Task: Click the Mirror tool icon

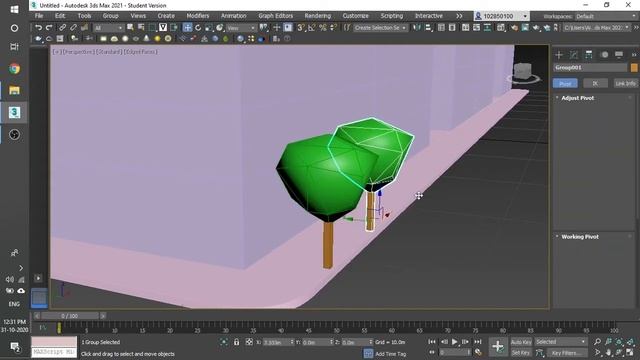Action: point(416,27)
